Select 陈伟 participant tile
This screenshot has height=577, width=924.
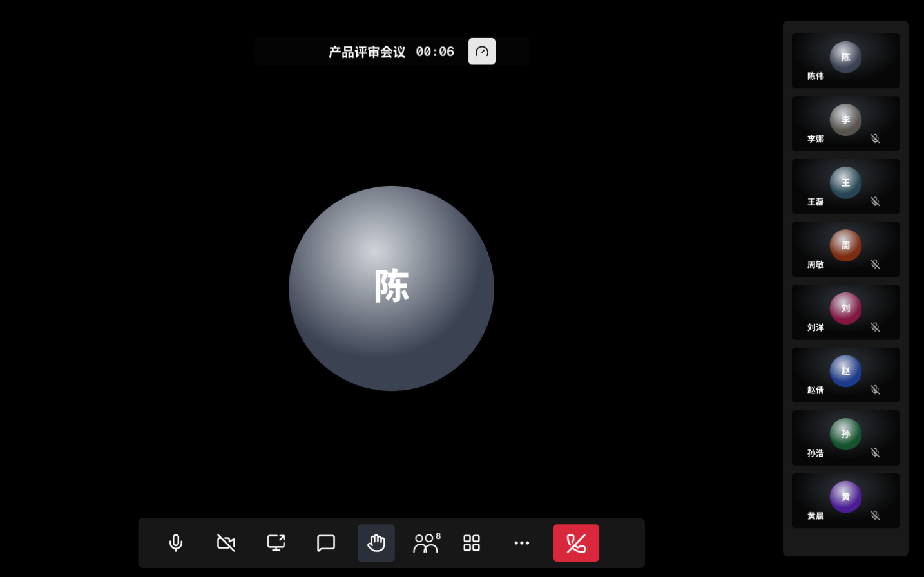(x=845, y=61)
